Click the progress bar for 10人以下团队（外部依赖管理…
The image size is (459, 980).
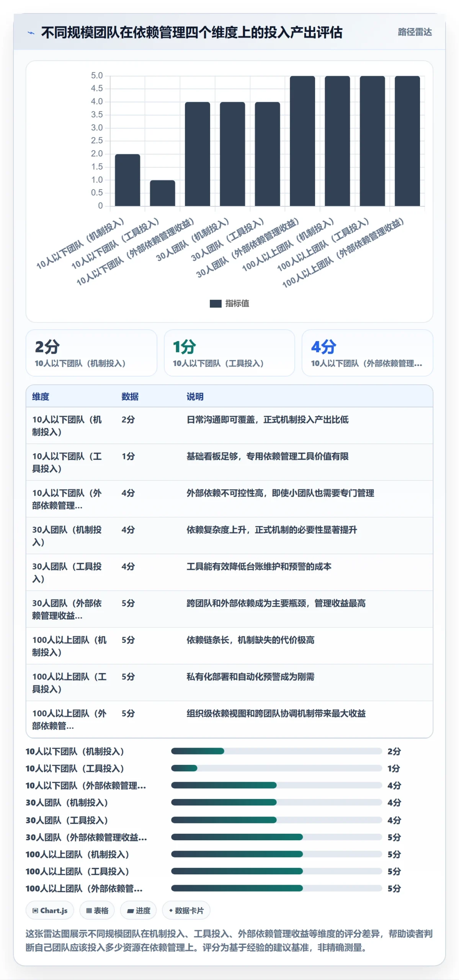click(276, 785)
